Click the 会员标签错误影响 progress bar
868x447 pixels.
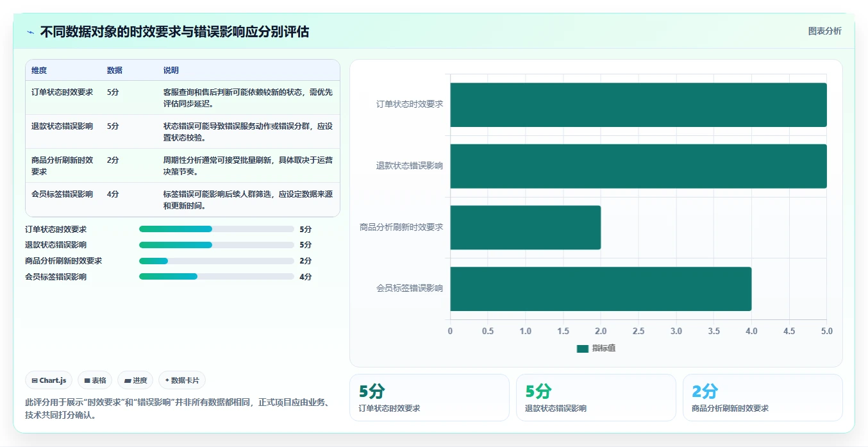coord(217,277)
